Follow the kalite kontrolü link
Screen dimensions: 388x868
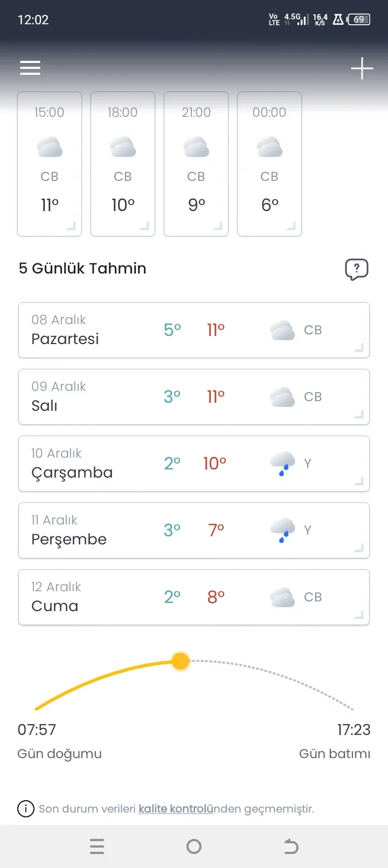coord(176,809)
